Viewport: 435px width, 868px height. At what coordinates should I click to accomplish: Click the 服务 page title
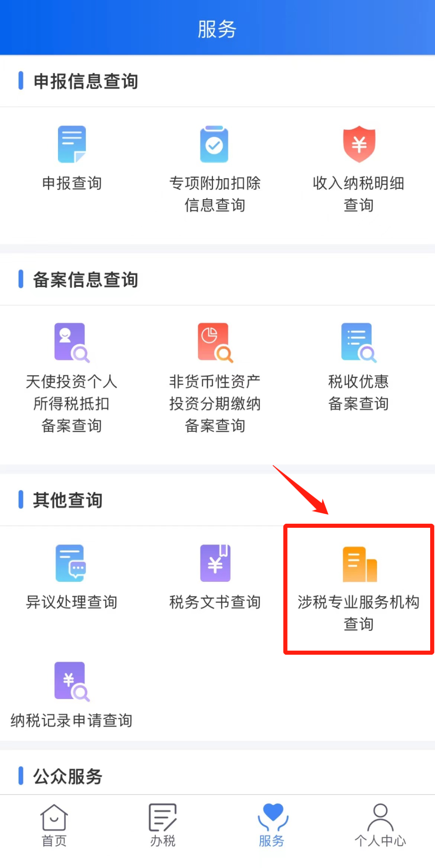pyautogui.click(x=217, y=29)
